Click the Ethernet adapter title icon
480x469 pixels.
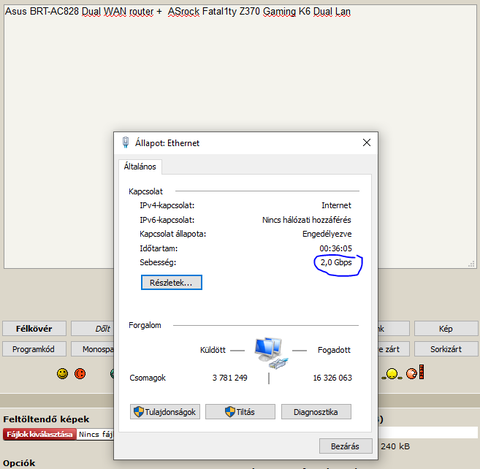[x=125, y=142]
